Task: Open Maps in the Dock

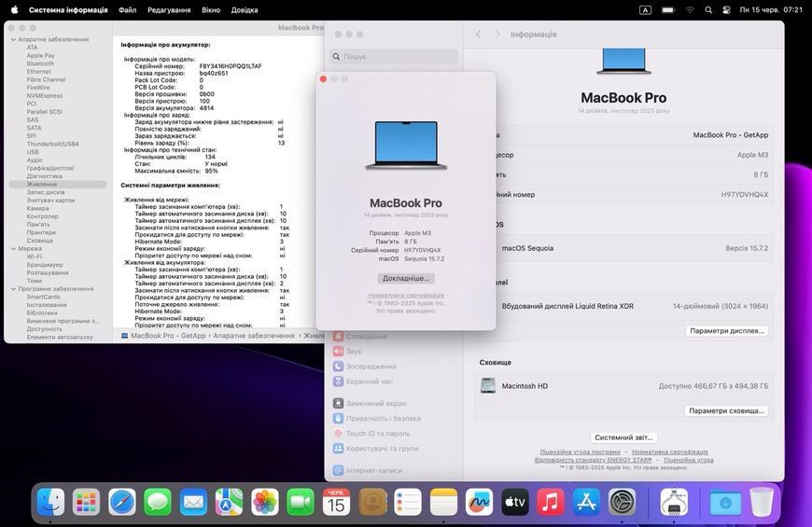Action: [x=229, y=502]
